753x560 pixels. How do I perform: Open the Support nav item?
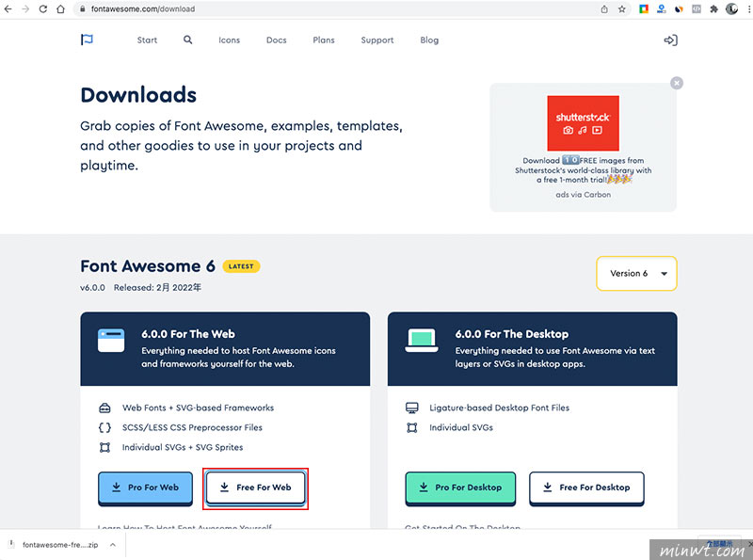[x=377, y=40]
